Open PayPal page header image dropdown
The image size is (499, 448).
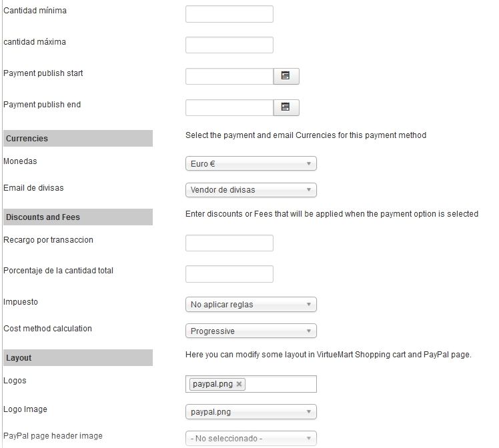coord(251,439)
